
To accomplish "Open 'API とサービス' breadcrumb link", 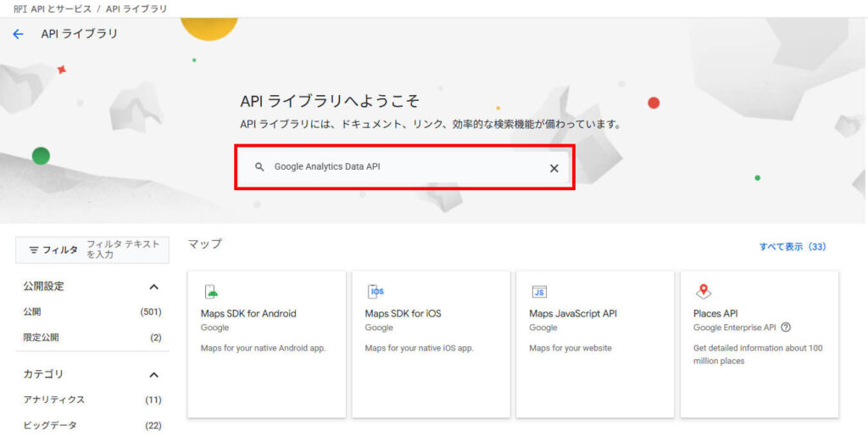I will (61, 8).
